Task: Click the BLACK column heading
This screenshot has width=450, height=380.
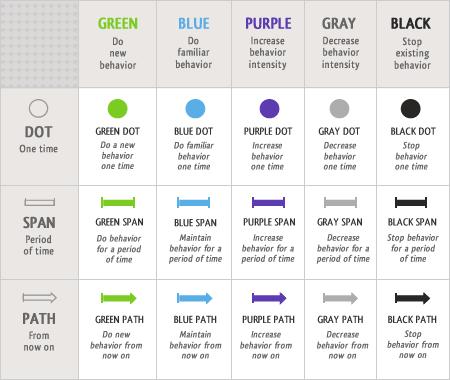Action: [x=411, y=24]
